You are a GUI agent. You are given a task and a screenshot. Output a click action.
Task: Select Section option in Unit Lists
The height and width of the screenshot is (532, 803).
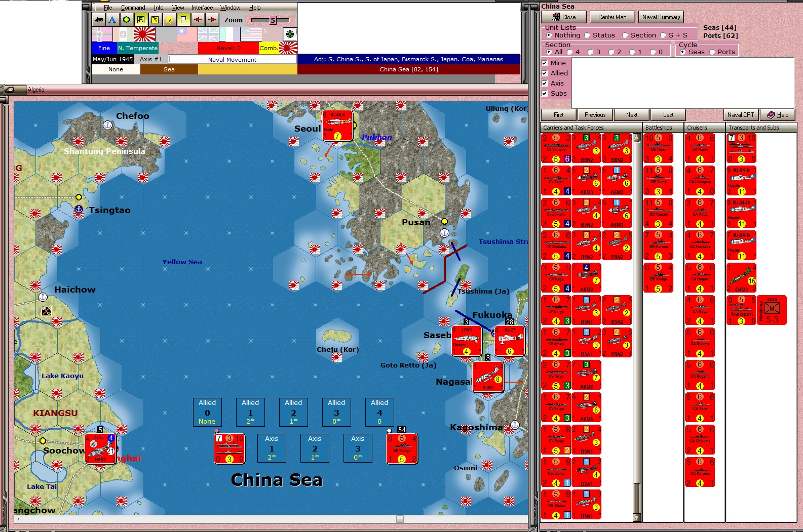click(625, 35)
